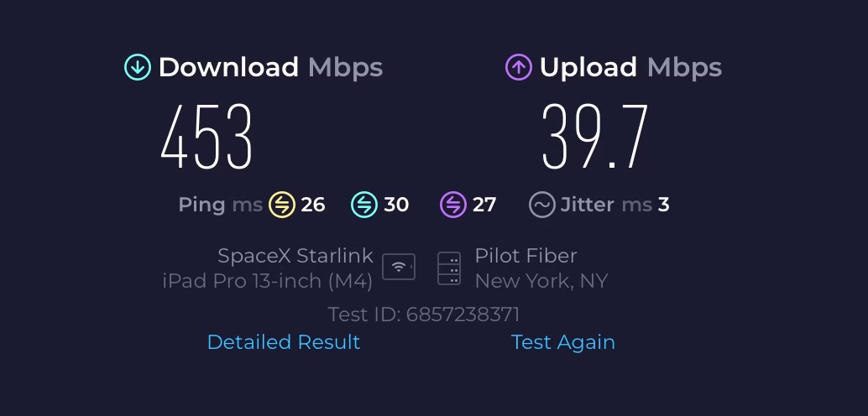Screen dimensions: 868x416
Task: Click the teal download ping icon
Action: point(363,205)
